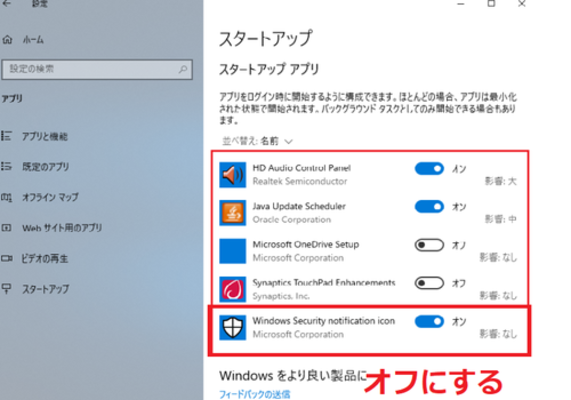This screenshot has width=571, height=400.
Task: Click the Microsoft OneDrive Setup blue icon
Action: click(x=232, y=251)
